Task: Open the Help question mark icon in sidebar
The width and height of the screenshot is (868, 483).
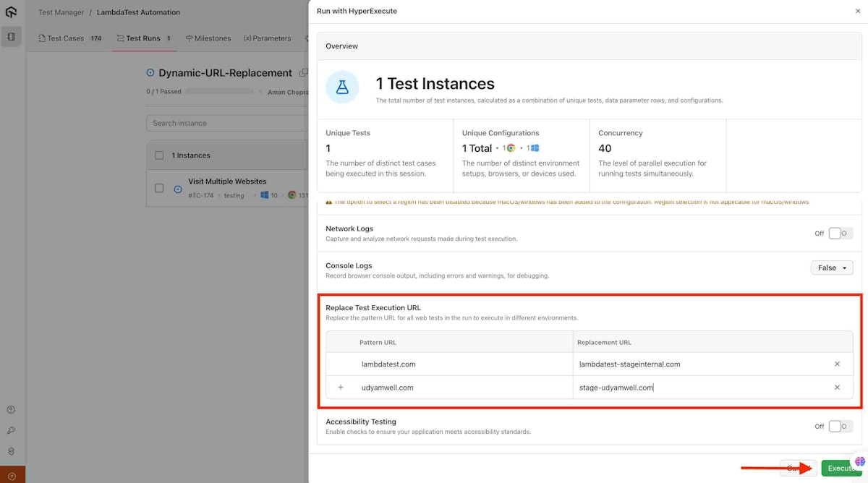Action: pos(9,409)
